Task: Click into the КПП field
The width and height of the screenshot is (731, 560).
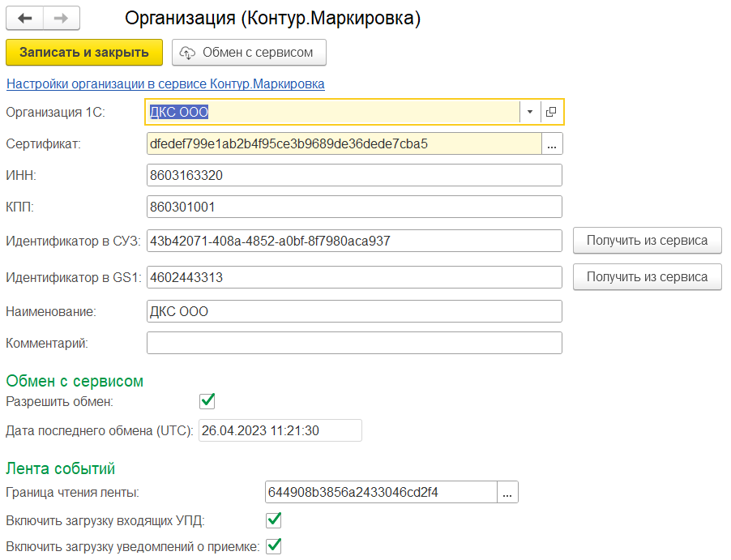Action: pyautogui.click(x=354, y=207)
